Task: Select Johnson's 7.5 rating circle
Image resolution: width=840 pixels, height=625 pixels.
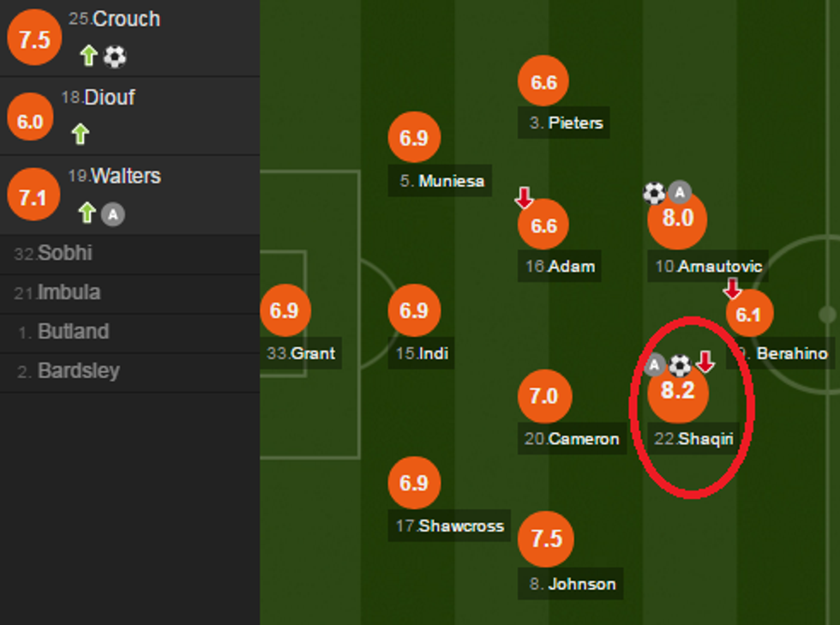Action: tap(546, 538)
